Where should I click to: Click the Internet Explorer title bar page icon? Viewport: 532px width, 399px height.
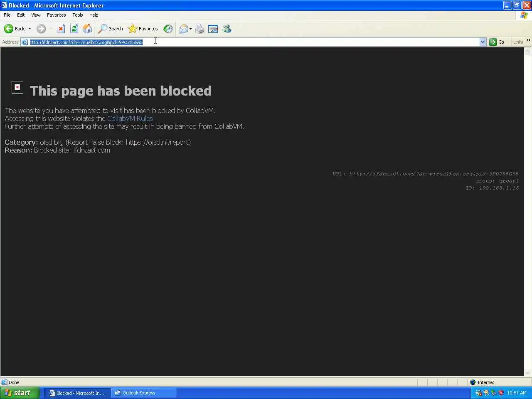[x=4, y=5]
